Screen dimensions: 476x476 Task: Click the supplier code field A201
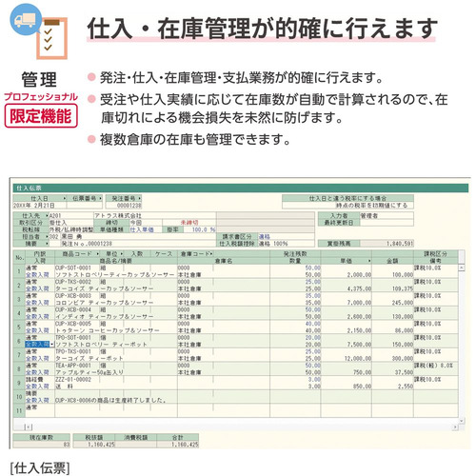tap(71, 216)
